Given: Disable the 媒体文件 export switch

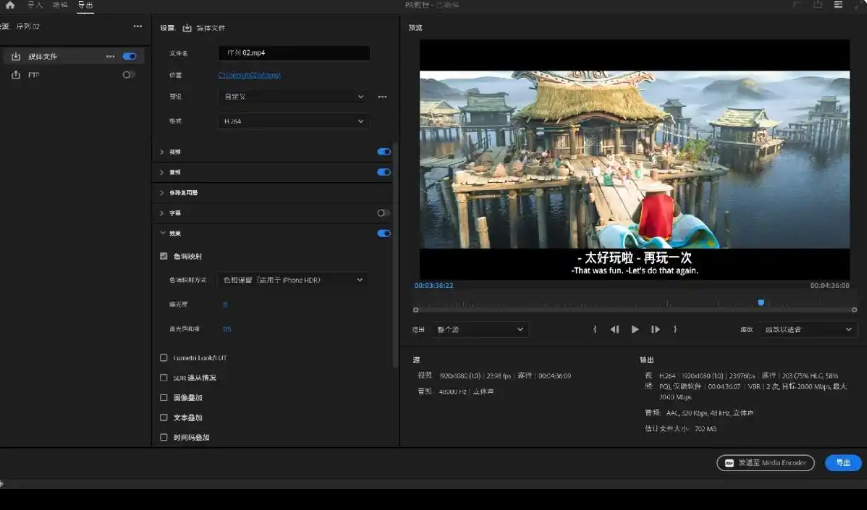Looking at the screenshot, I should pyautogui.click(x=129, y=57).
